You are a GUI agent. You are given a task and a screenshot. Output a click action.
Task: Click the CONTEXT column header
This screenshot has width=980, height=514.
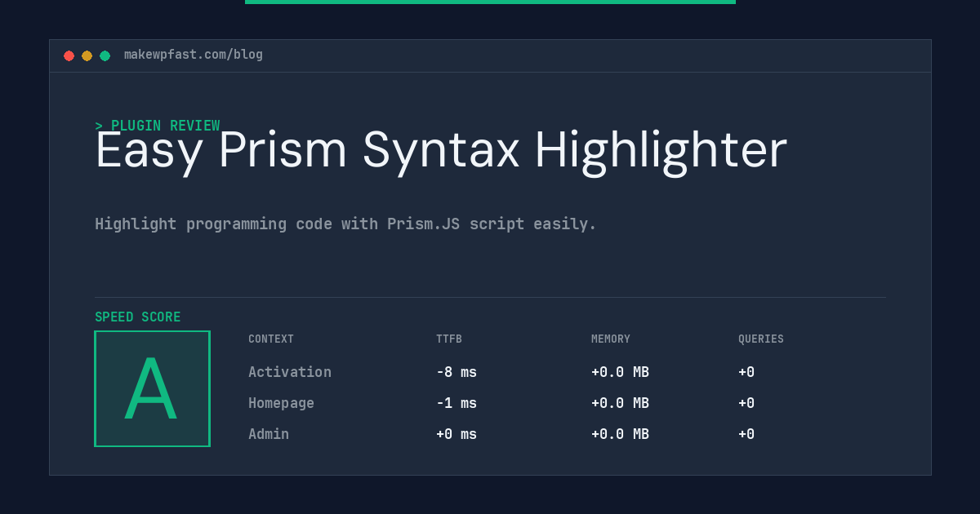pos(271,339)
